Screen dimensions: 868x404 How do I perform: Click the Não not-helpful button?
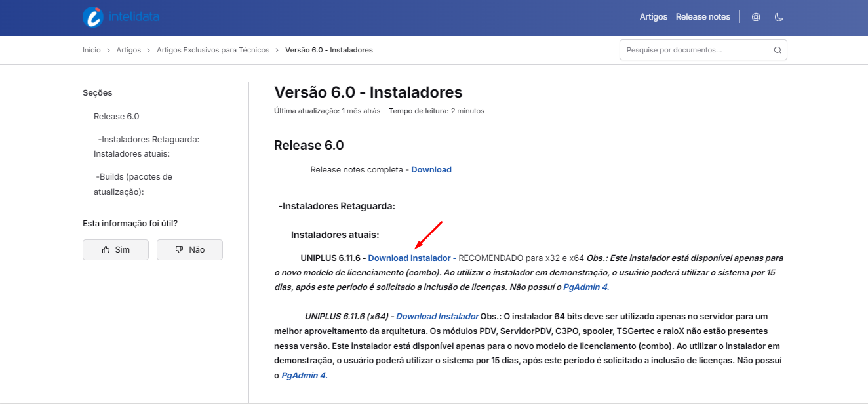tap(189, 250)
